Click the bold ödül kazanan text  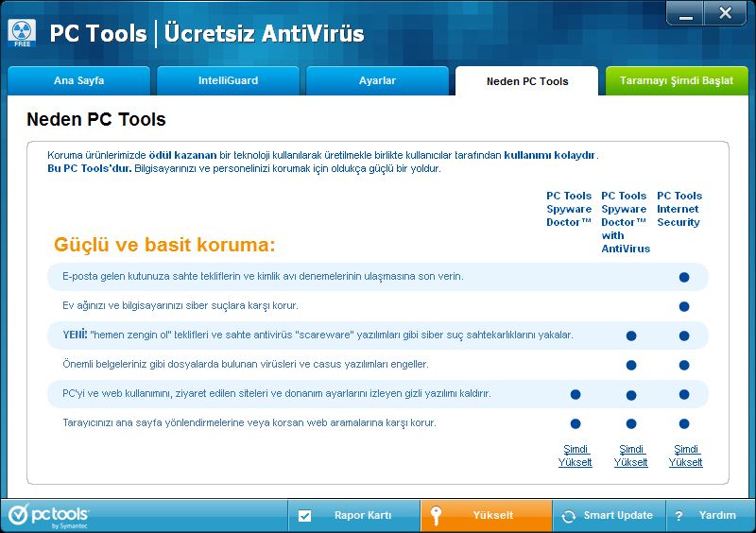click(182, 155)
